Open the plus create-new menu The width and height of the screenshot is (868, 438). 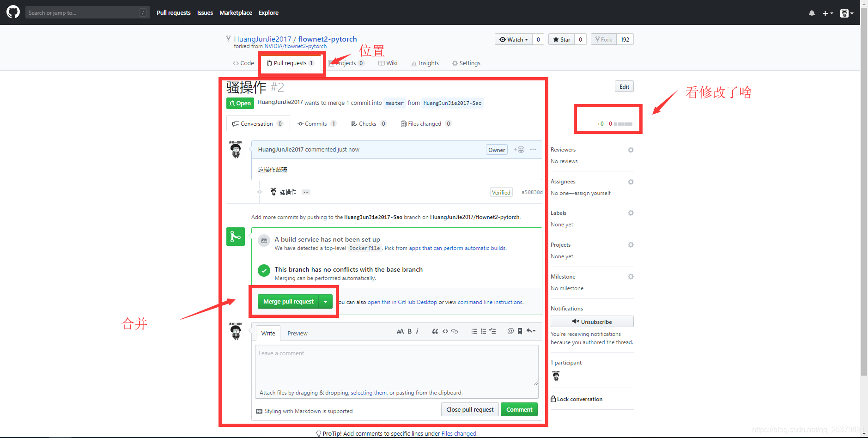(827, 13)
